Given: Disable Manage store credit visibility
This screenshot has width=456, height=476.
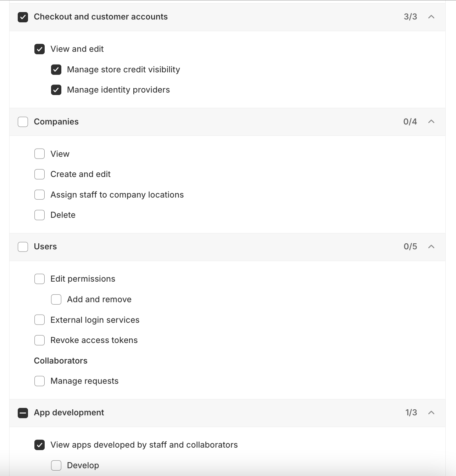Looking at the screenshot, I should click(x=56, y=70).
